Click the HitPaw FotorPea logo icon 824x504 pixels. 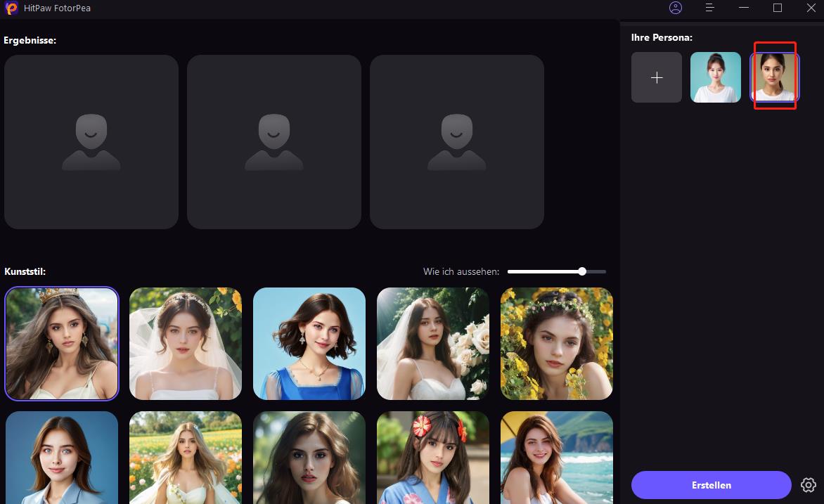coord(11,8)
